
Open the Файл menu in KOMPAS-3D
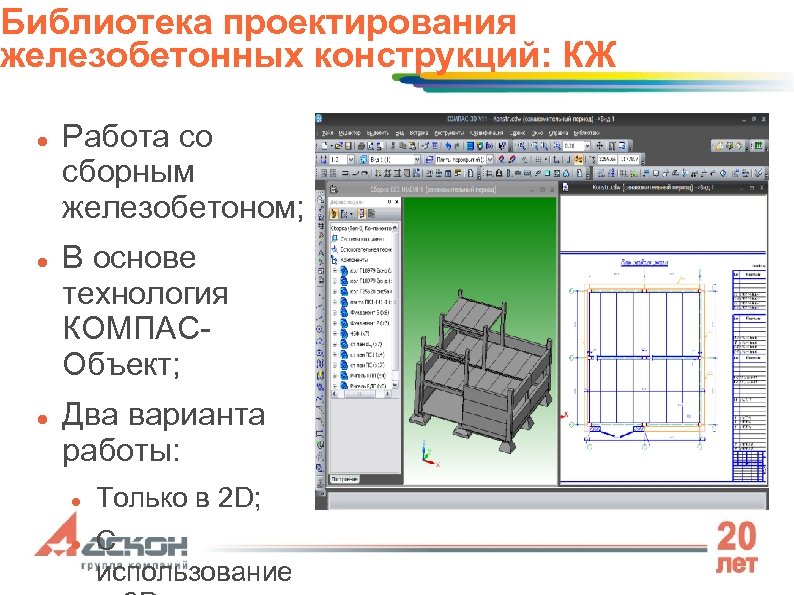[x=327, y=133]
